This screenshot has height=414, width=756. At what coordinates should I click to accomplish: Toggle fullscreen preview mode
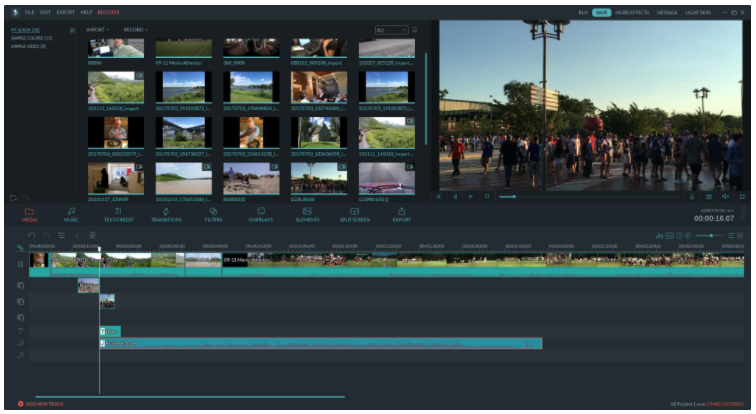tap(740, 196)
